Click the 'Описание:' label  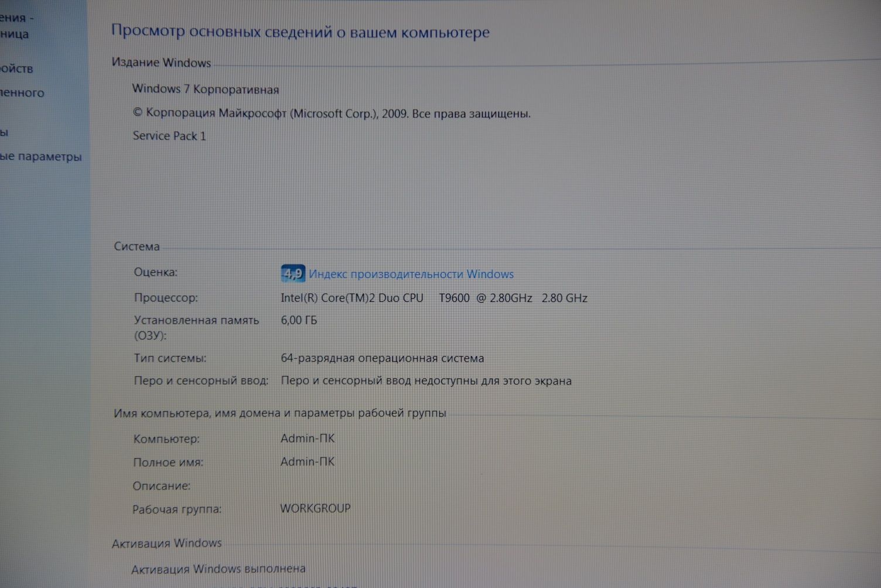click(162, 486)
